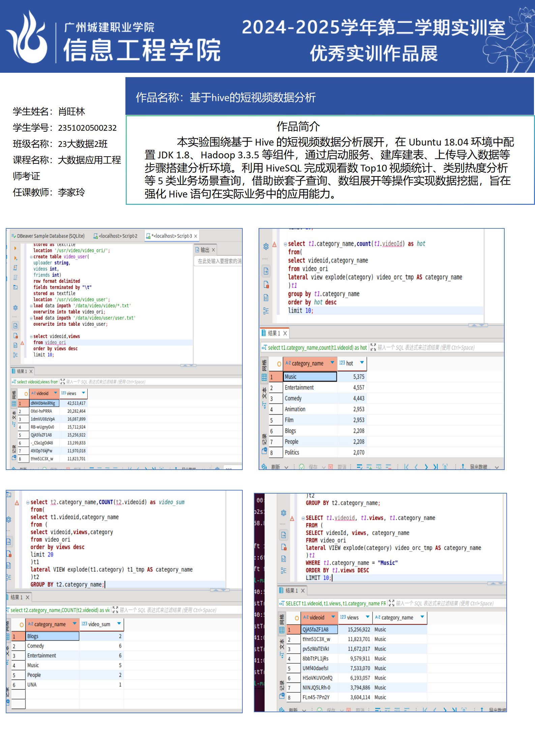This screenshot has height=756, width=535.
Task: Click the panel divider handle below the hot query editor
Action: [x=478, y=325]
